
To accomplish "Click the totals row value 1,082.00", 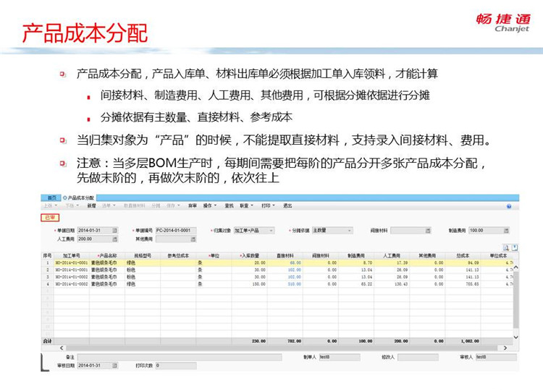I will click(470, 341).
